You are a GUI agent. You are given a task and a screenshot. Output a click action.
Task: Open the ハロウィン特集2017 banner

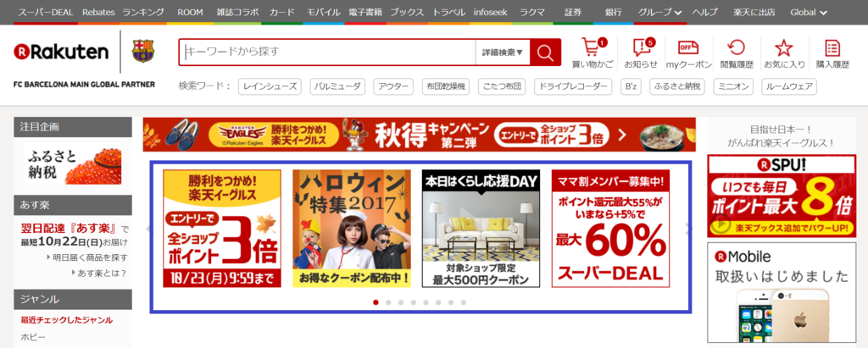coord(352,229)
